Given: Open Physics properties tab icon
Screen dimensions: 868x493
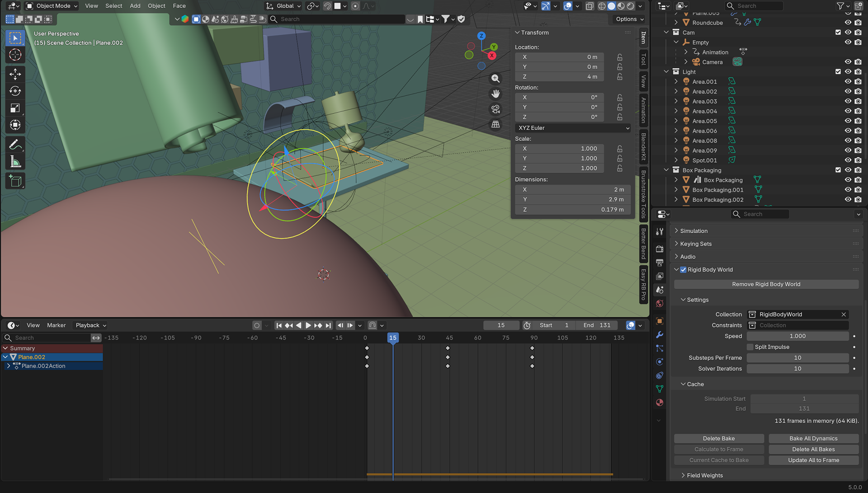Looking at the screenshot, I should tap(660, 362).
